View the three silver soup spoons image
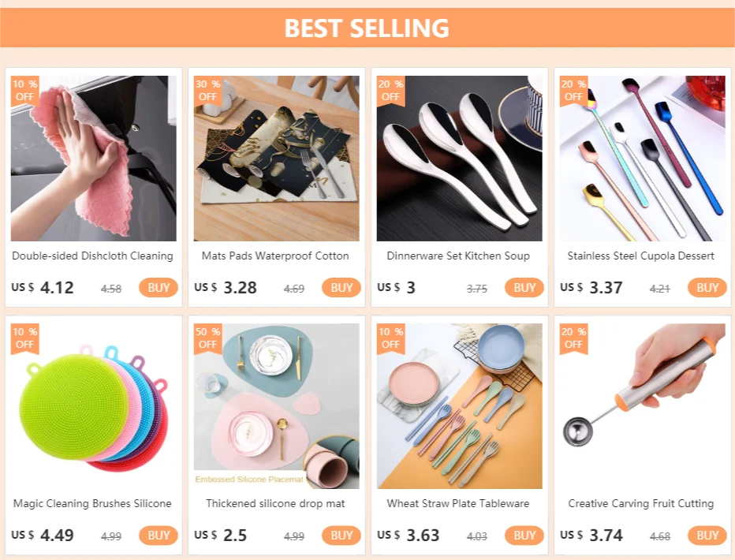Screen dimensions: 735x560 (x=459, y=159)
